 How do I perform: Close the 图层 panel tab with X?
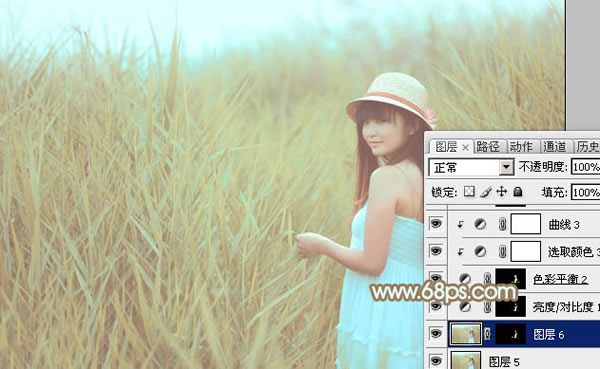point(465,147)
